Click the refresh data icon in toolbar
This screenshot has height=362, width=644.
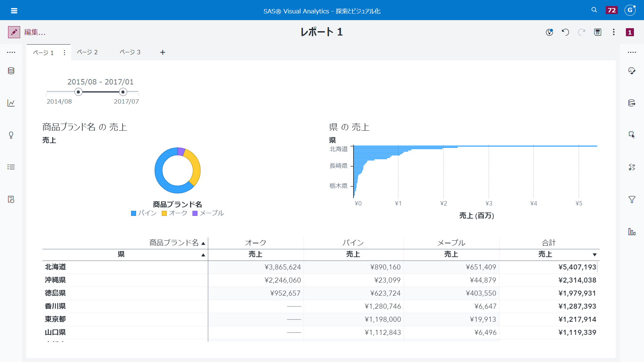[x=549, y=32]
